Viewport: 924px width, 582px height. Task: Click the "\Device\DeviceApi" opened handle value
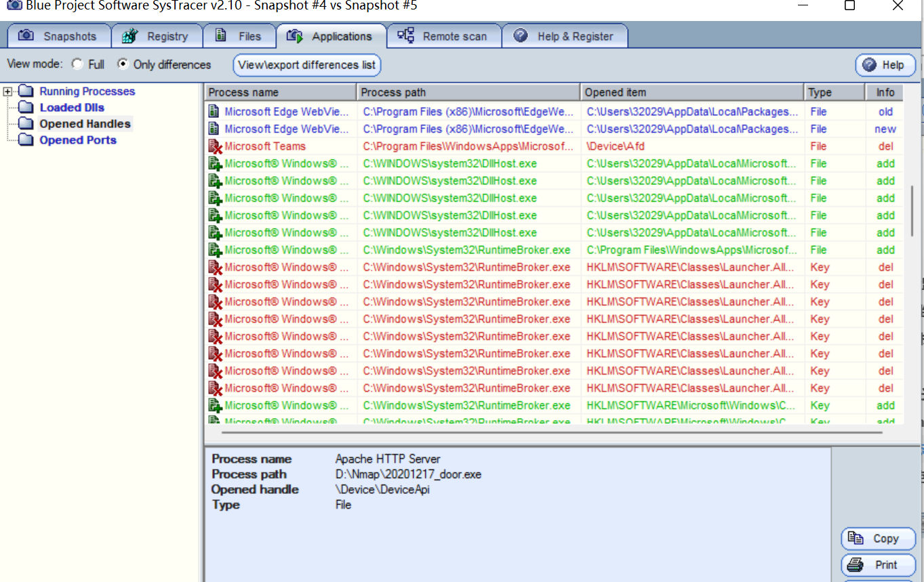click(x=382, y=489)
